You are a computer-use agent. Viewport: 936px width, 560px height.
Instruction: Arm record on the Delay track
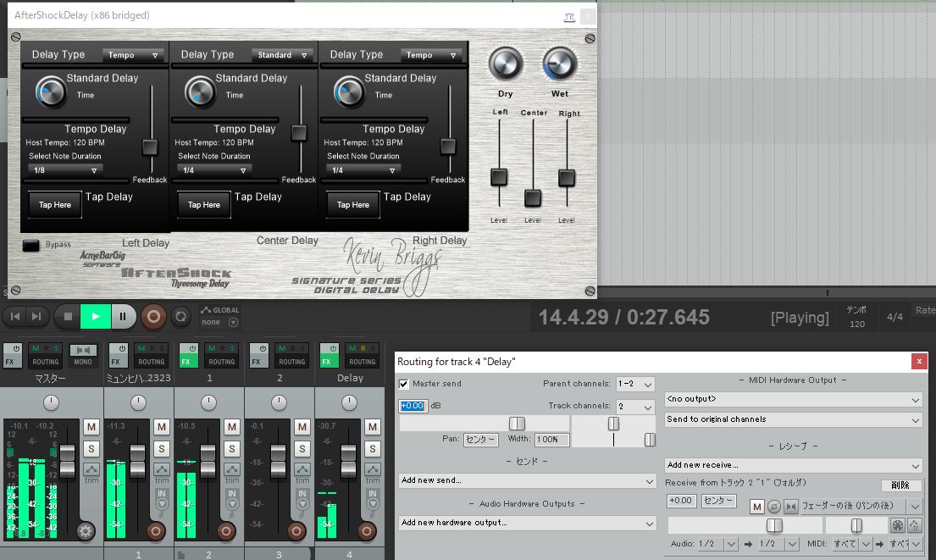tap(367, 530)
